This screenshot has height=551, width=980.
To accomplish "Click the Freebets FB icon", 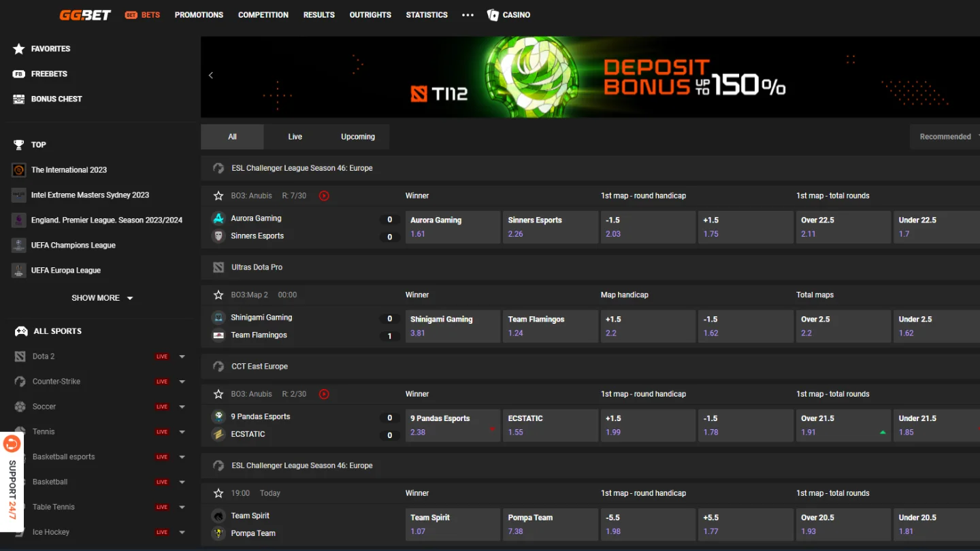I will (x=19, y=74).
